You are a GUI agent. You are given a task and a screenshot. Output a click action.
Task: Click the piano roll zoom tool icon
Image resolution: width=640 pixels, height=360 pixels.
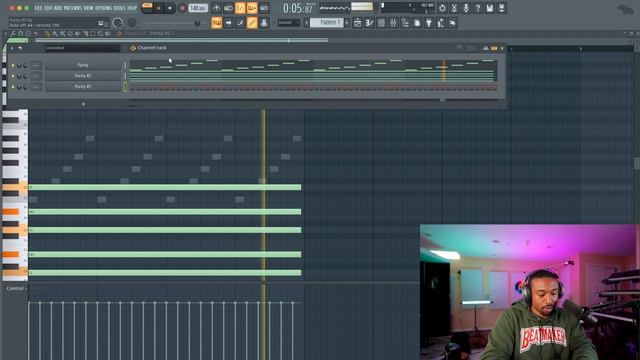click(x=100, y=34)
